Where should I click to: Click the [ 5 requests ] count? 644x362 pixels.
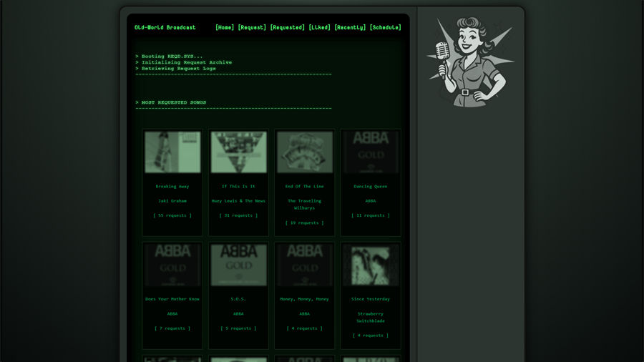(x=238, y=328)
